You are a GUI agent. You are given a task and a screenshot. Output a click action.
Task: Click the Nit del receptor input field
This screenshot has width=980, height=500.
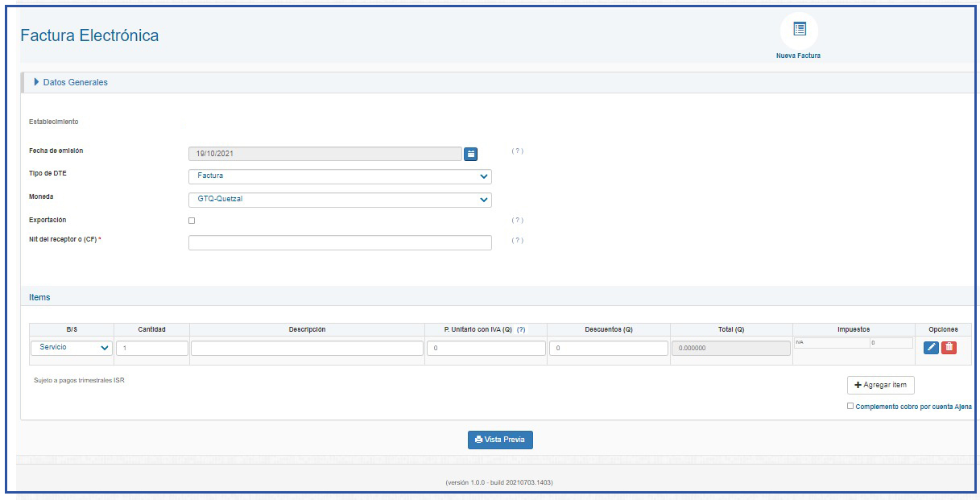[x=340, y=243]
